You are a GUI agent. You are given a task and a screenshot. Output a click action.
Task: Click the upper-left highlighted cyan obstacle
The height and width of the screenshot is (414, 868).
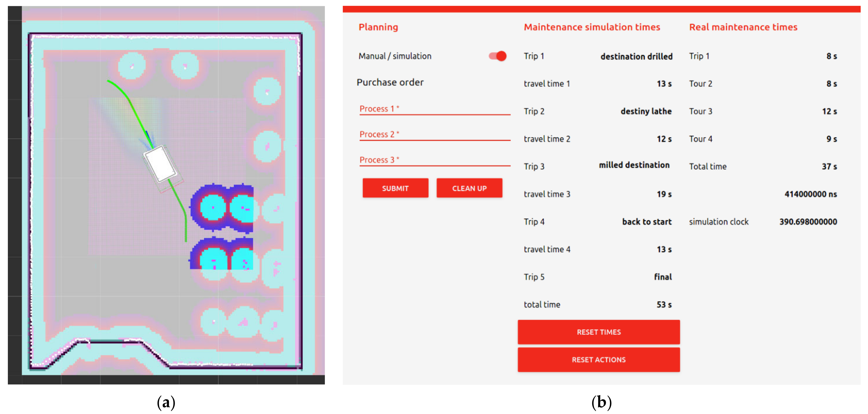(x=213, y=207)
